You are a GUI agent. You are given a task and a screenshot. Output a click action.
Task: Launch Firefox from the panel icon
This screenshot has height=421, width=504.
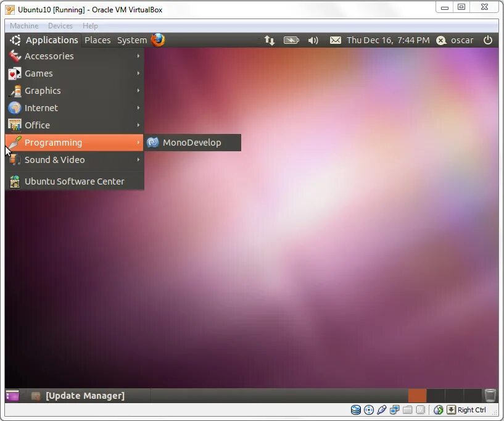pos(158,40)
